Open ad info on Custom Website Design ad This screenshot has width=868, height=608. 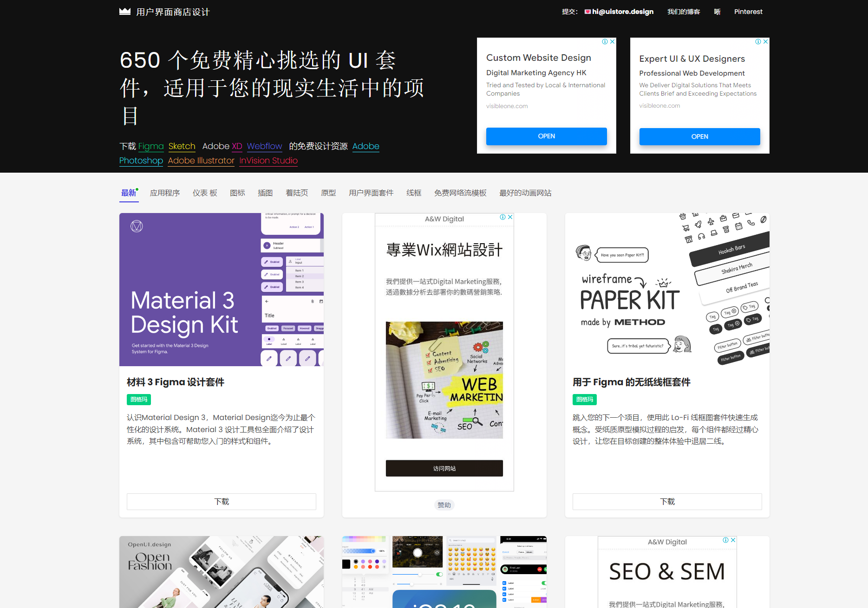tap(605, 42)
